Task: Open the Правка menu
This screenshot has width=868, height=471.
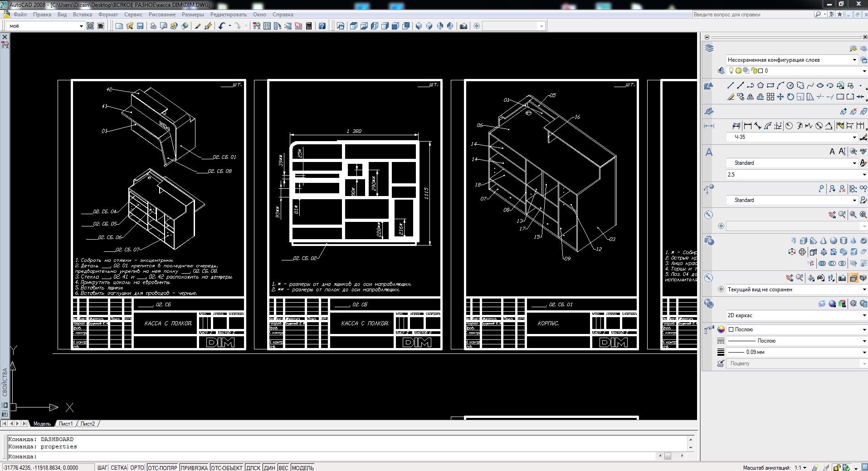Action: (42, 15)
